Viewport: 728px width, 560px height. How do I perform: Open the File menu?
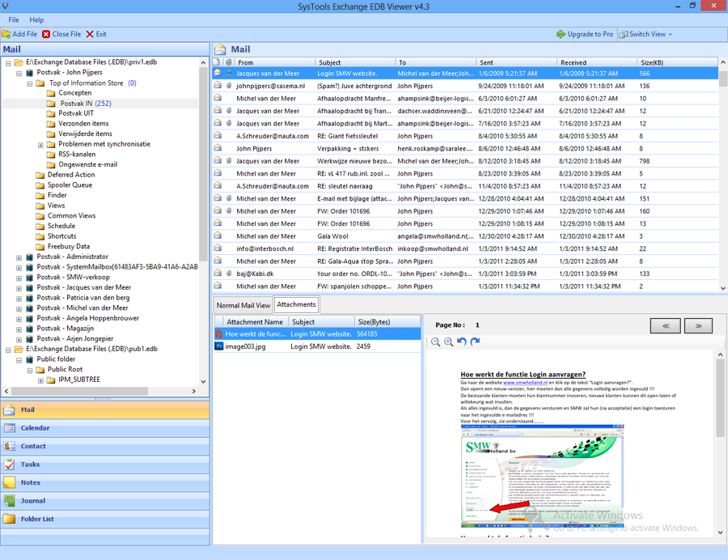14,20
